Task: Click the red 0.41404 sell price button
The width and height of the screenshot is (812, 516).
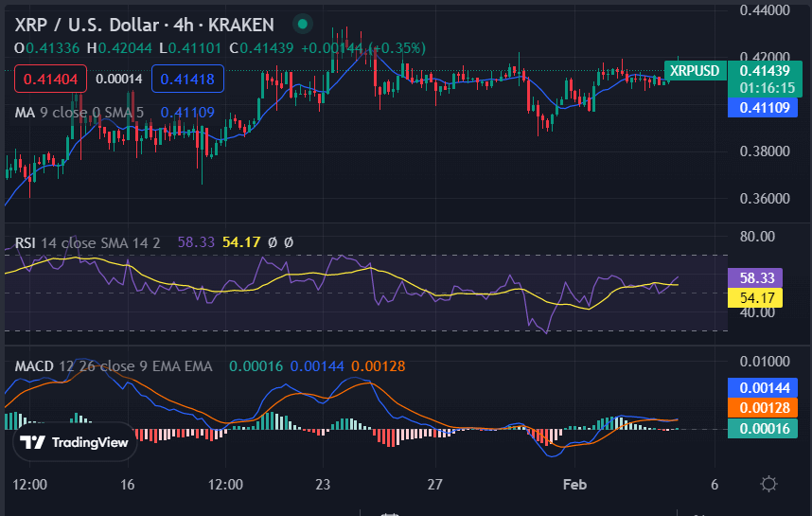Action: pos(50,79)
